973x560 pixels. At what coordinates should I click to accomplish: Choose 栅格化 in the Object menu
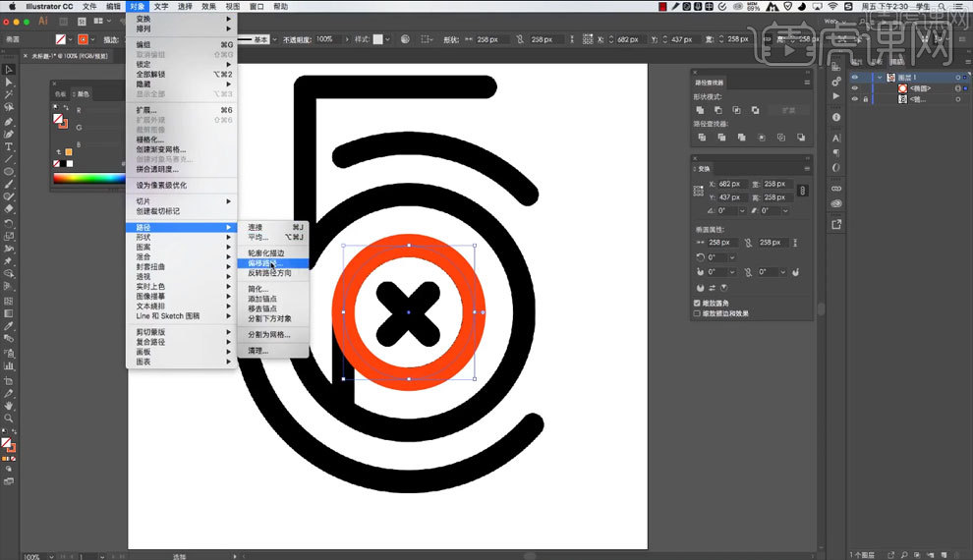(x=181, y=140)
